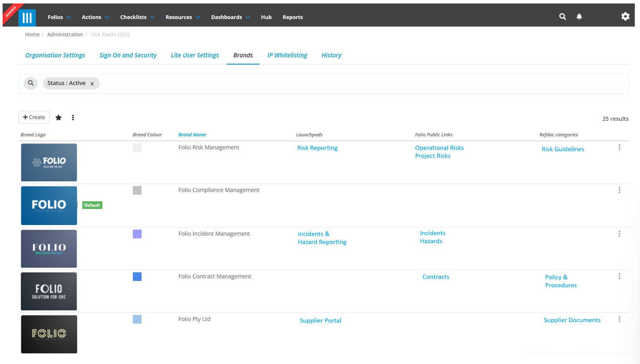Expand the Dashboards dropdown menu
The image size is (640, 364).
(x=230, y=17)
